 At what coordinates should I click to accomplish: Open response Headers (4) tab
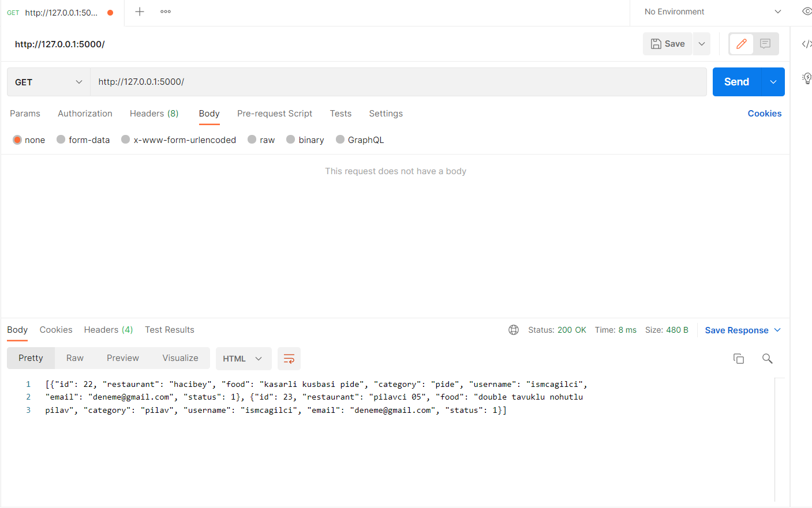coord(108,329)
